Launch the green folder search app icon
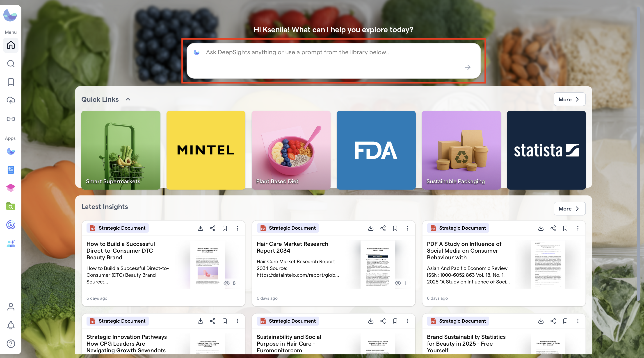 point(11,206)
